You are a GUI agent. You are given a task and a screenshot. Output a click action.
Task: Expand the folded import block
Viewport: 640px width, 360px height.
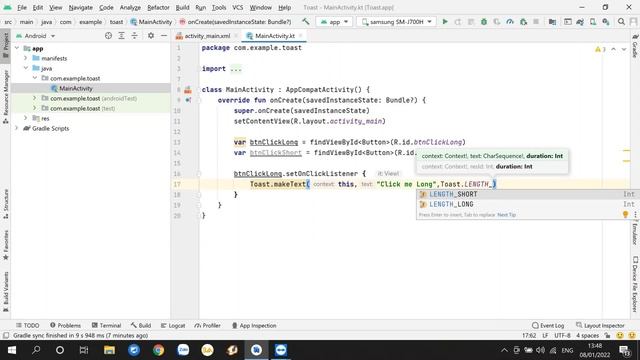point(236,69)
